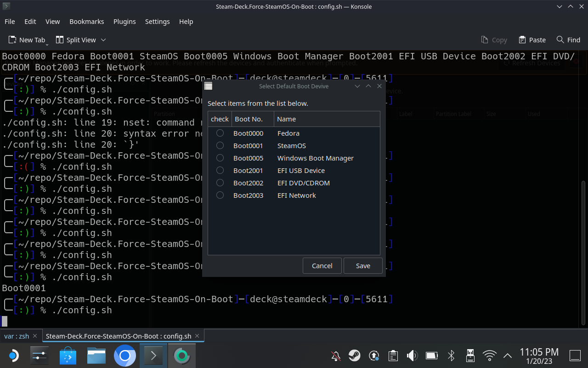
Task: Choose the Windows Boot Manager radio button
Action: point(220,158)
